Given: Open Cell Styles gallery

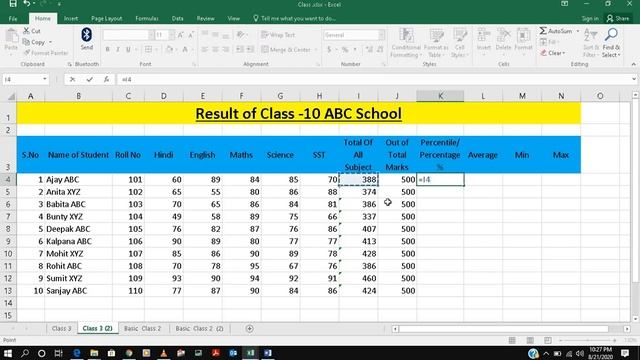Looking at the screenshot, I should (x=460, y=43).
